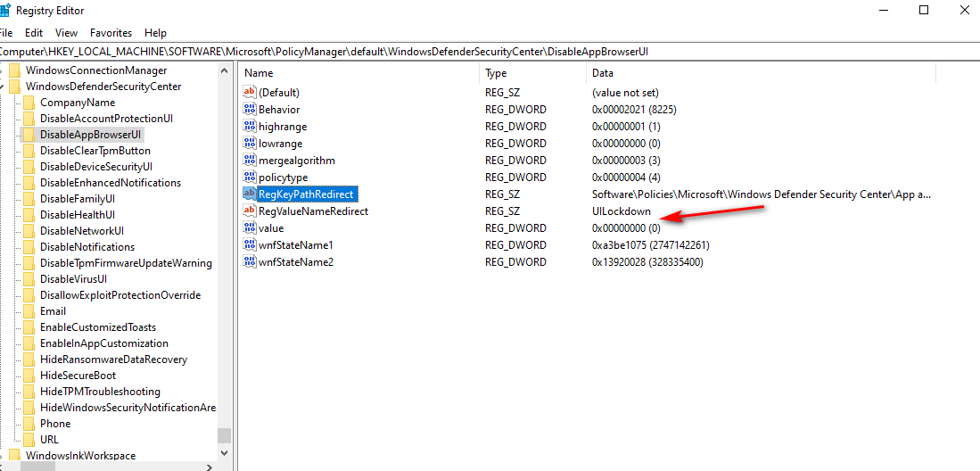Select the Behavior DWORD value icon
This screenshot has width=980, height=471.
click(250, 110)
